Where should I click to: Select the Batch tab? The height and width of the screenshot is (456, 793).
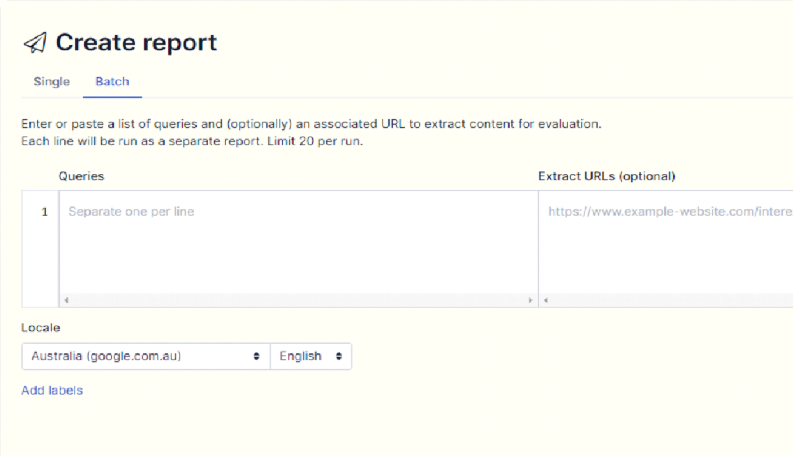click(x=112, y=81)
